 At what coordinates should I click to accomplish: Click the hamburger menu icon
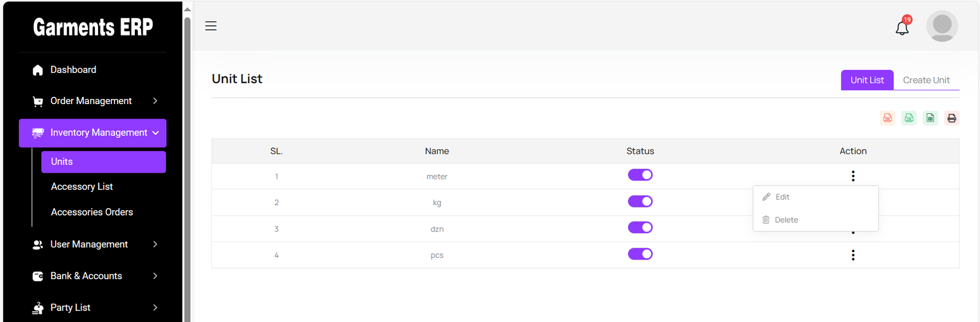point(211,26)
